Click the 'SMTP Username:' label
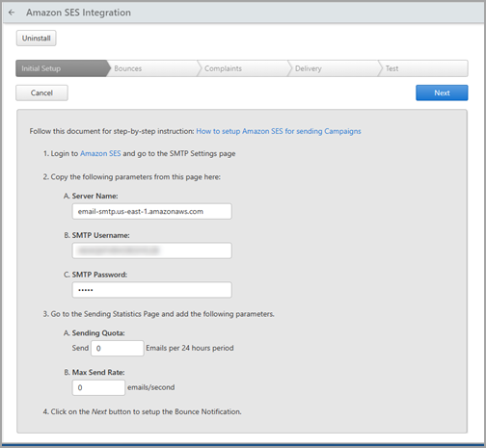The image size is (486, 448). click(x=100, y=235)
